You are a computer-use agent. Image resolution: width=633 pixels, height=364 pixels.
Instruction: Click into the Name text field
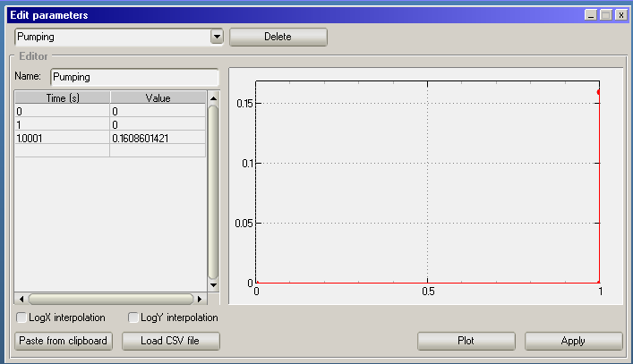pos(134,77)
